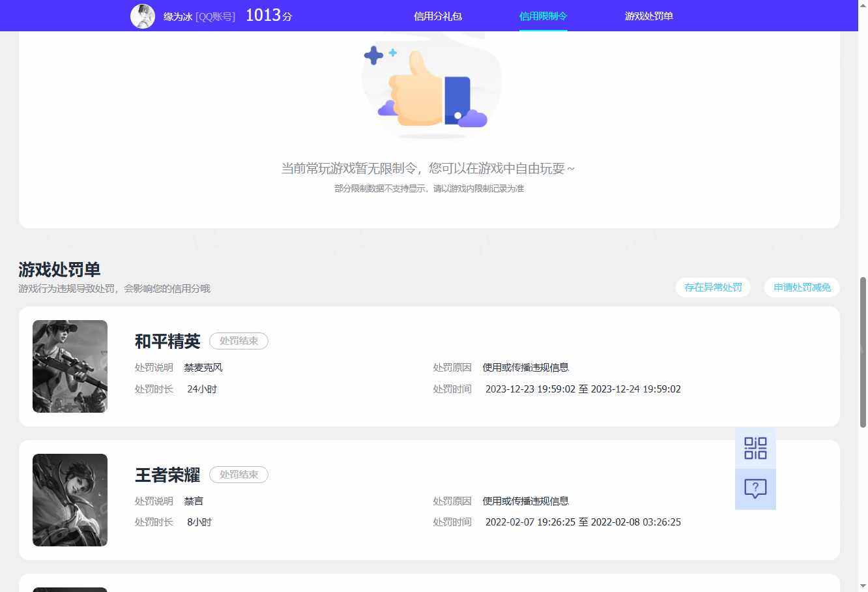Click the 禁麦克风 penalty description

coord(203,368)
